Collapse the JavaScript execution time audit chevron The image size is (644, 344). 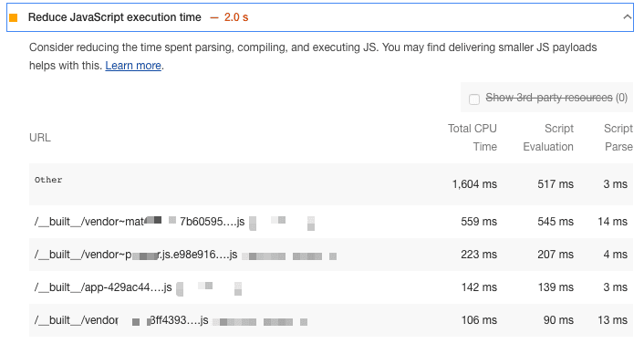click(628, 17)
